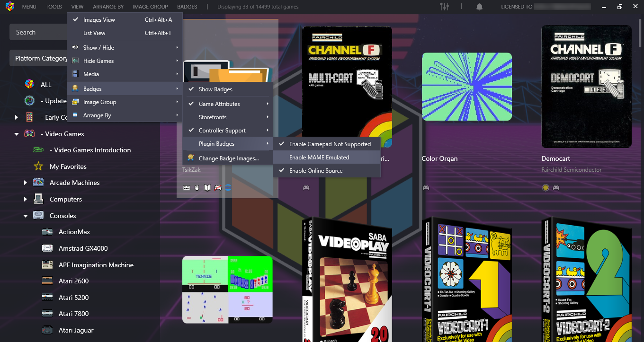
Task: Open the Arrange By submenu in View
Action: click(x=125, y=115)
